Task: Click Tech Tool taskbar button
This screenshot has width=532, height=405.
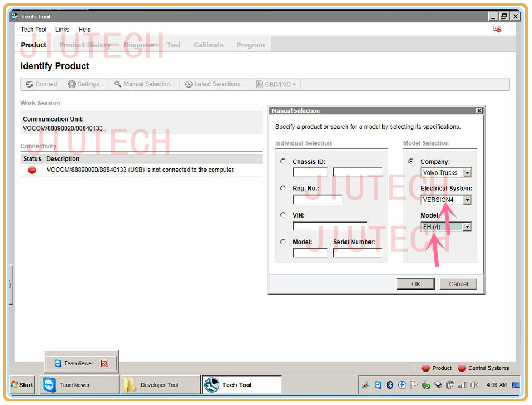Action: click(x=242, y=385)
